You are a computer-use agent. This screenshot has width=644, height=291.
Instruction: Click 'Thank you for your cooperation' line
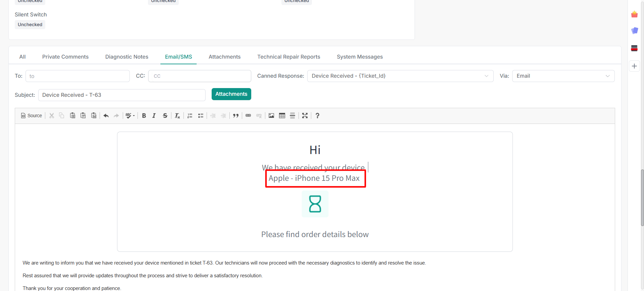point(72,288)
